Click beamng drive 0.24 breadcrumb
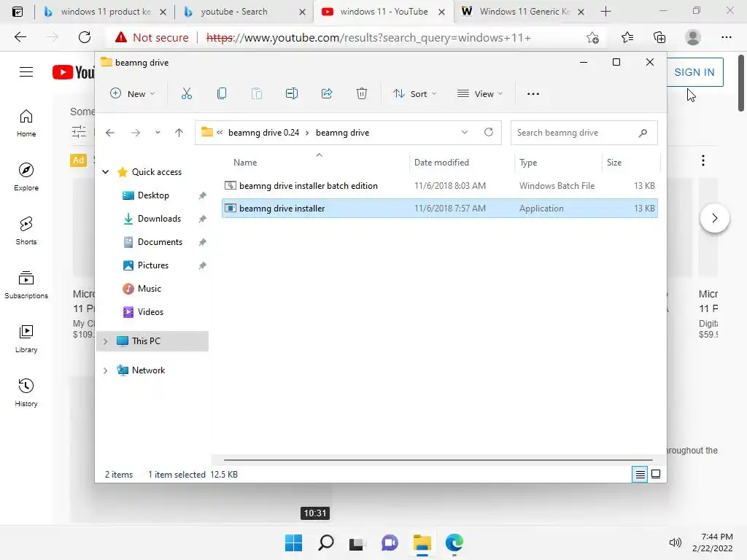Image resolution: width=747 pixels, height=560 pixels. (x=263, y=133)
